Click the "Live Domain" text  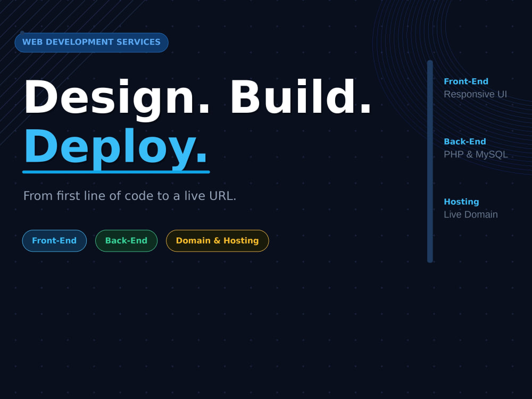click(x=471, y=214)
